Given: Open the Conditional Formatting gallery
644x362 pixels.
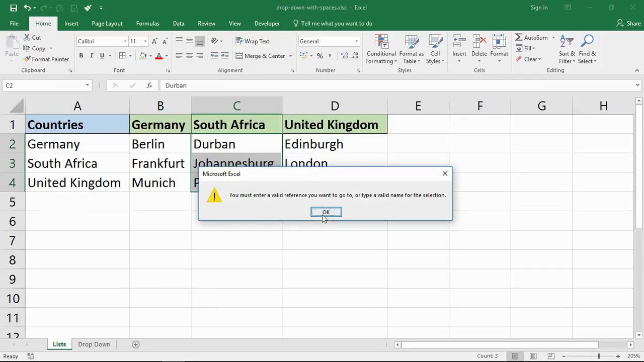Looking at the screenshot, I should (x=381, y=49).
